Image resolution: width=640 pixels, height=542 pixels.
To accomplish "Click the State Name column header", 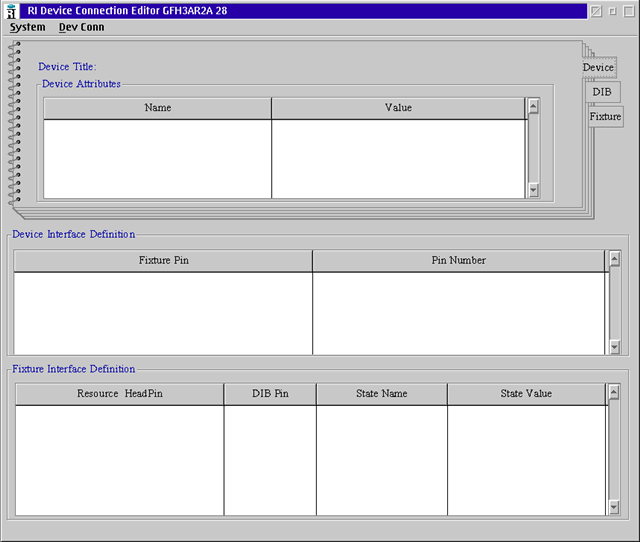I will point(382,394).
